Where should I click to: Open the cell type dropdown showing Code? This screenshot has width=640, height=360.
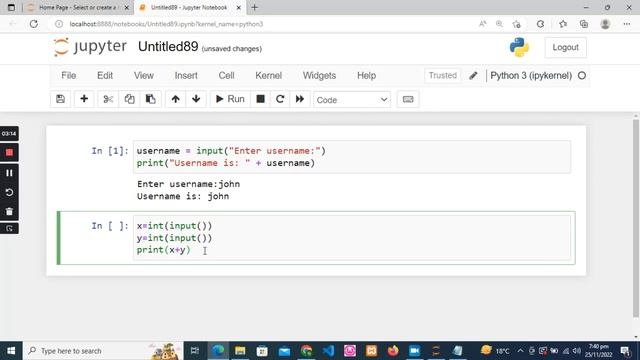tap(352, 100)
